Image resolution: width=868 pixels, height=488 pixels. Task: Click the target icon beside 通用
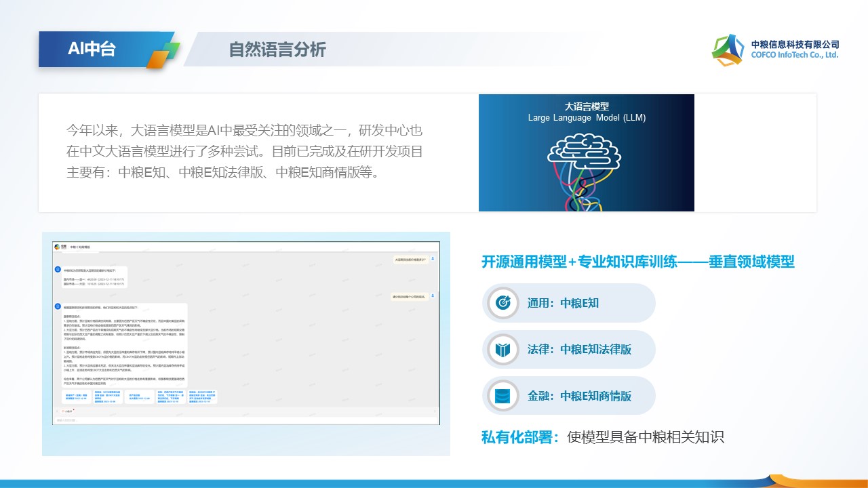[x=502, y=303]
